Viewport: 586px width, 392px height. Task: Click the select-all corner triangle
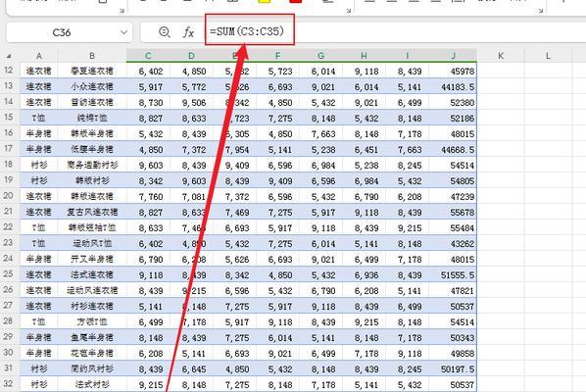click(x=8, y=56)
